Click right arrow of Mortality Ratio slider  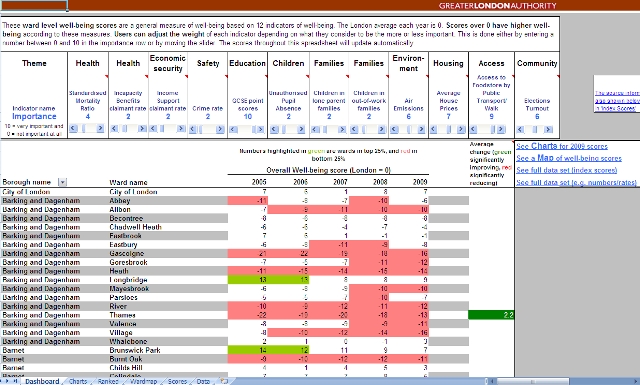(100, 129)
